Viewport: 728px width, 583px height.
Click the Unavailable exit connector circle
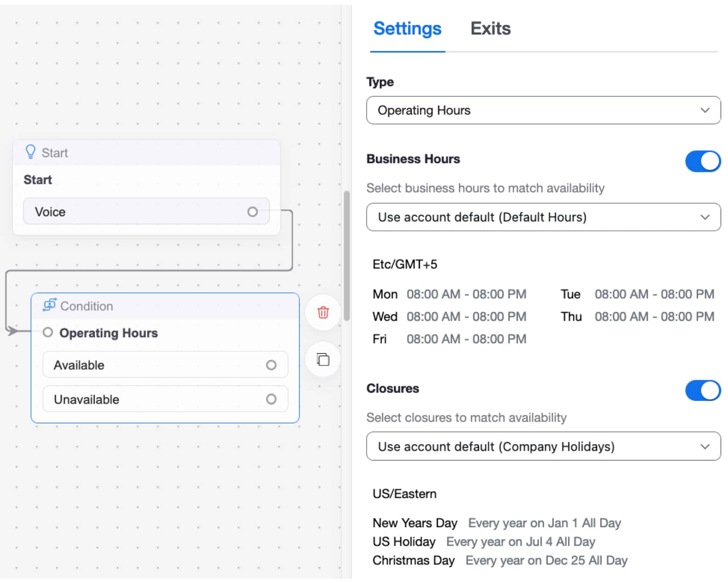pos(271,399)
